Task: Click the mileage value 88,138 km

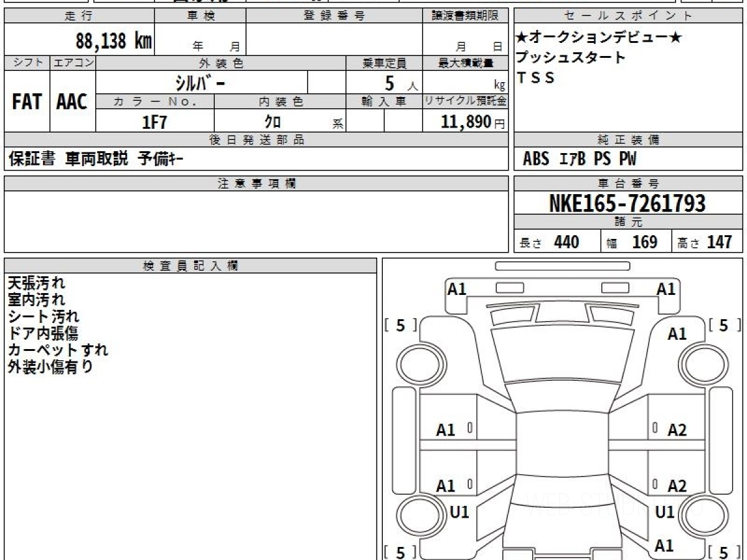Action: click(x=114, y=41)
